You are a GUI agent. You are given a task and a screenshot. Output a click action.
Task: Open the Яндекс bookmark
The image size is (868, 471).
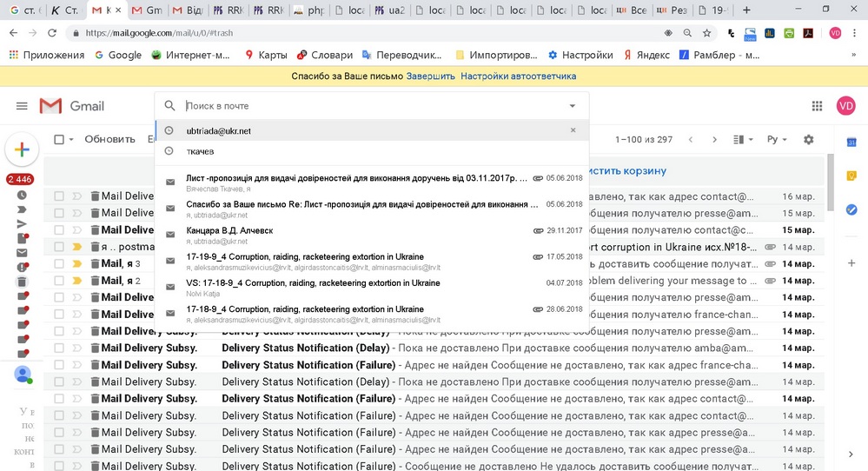pos(646,55)
